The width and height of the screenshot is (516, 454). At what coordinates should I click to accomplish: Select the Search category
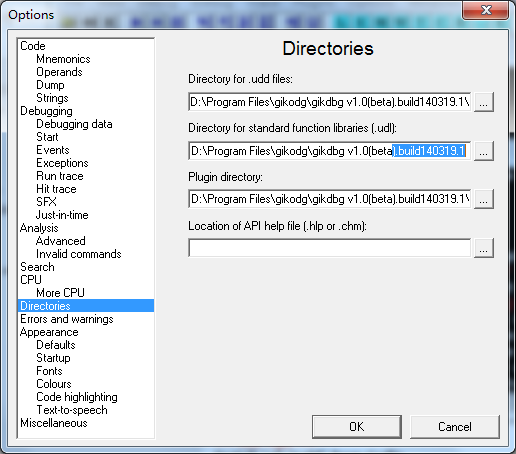point(37,267)
